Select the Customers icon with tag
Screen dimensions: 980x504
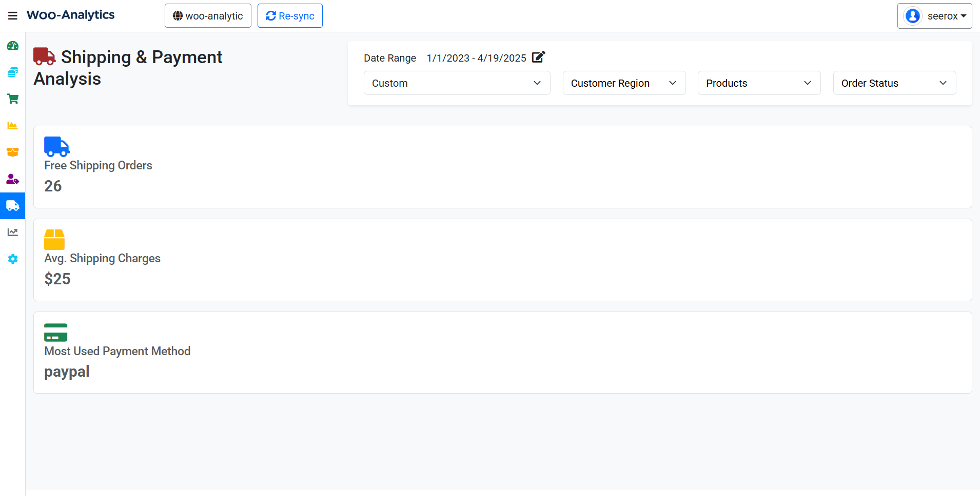[x=12, y=179]
